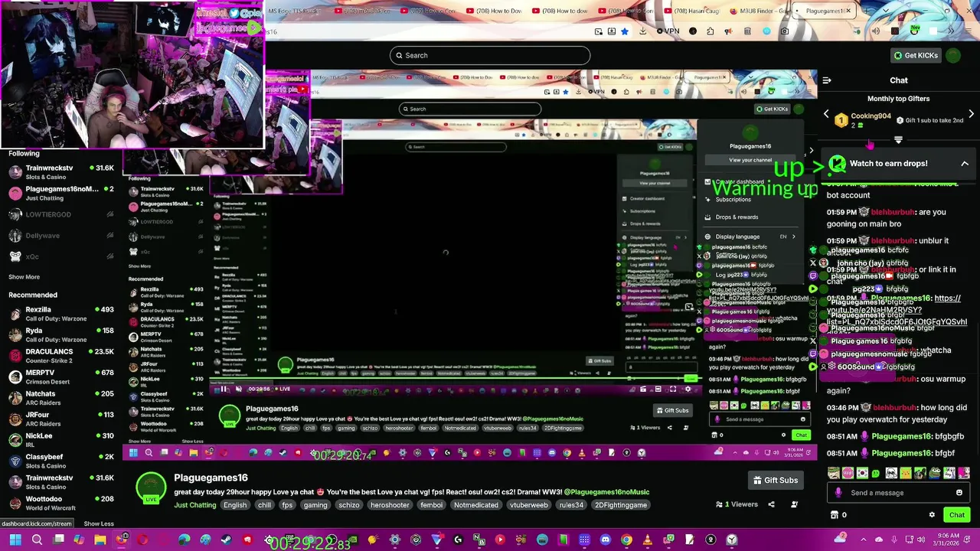Image resolution: width=980 pixels, height=551 pixels.
Task: Collapse Recommended list with Show Less
Action: click(x=99, y=523)
